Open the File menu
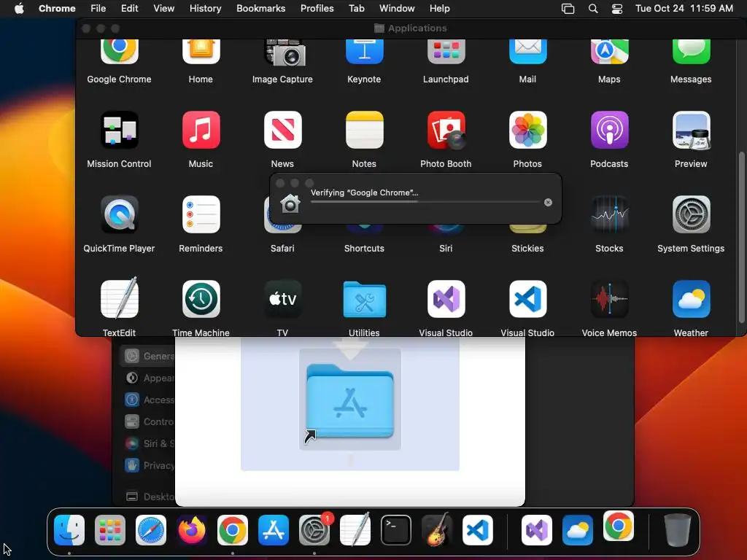This screenshot has height=560, width=747. point(98,8)
